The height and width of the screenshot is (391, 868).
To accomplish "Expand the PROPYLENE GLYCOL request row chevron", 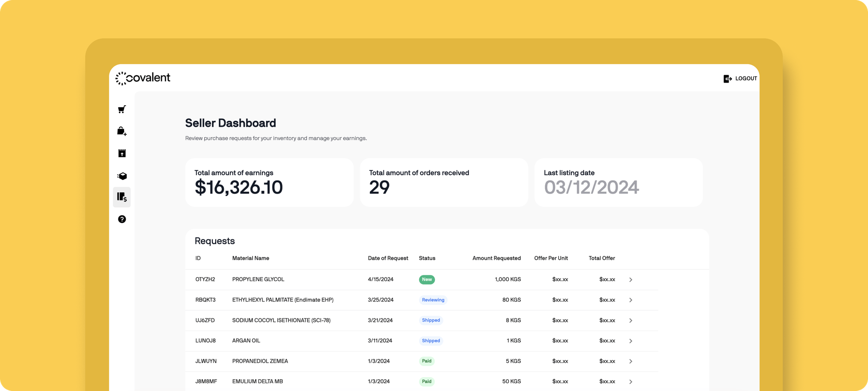I will click(x=631, y=280).
